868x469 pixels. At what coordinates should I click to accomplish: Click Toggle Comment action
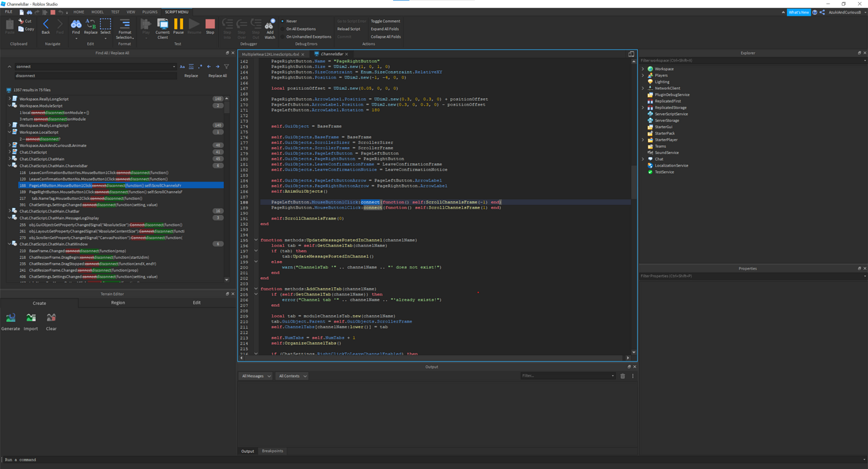[x=386, y=21]
